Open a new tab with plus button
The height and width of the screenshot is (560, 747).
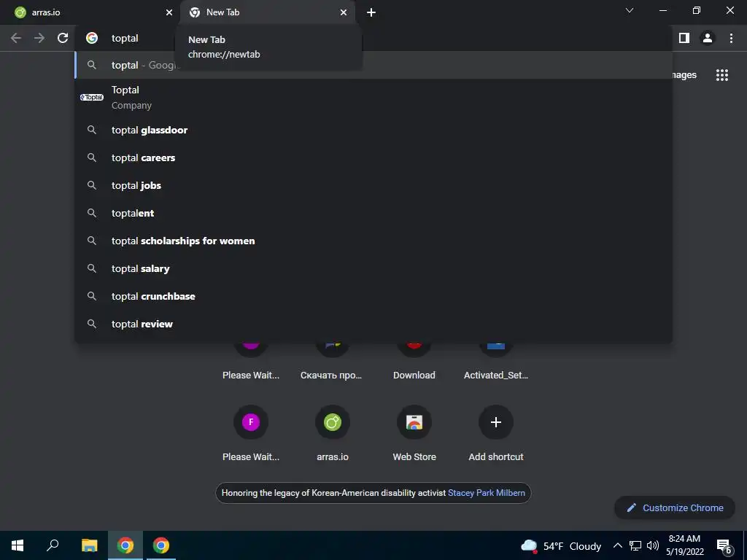pyautogui.click(x=371, y=12)
